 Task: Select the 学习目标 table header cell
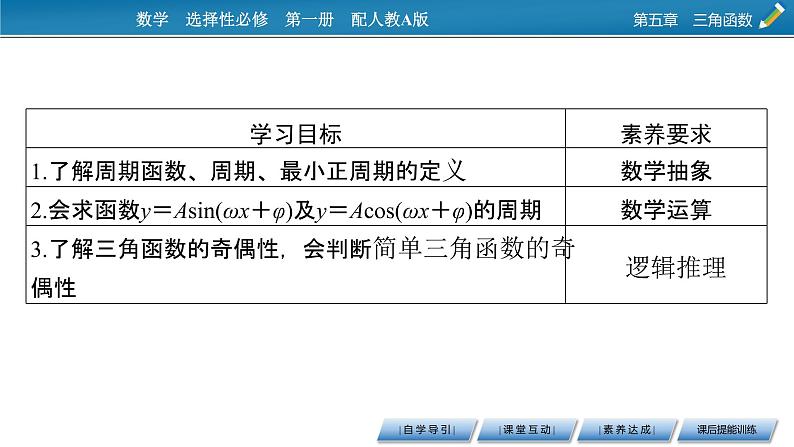pos(295,133)
